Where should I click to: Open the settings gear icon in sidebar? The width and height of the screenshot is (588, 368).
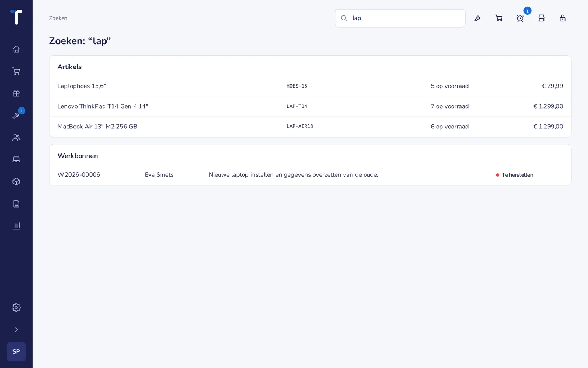point(16,308)
